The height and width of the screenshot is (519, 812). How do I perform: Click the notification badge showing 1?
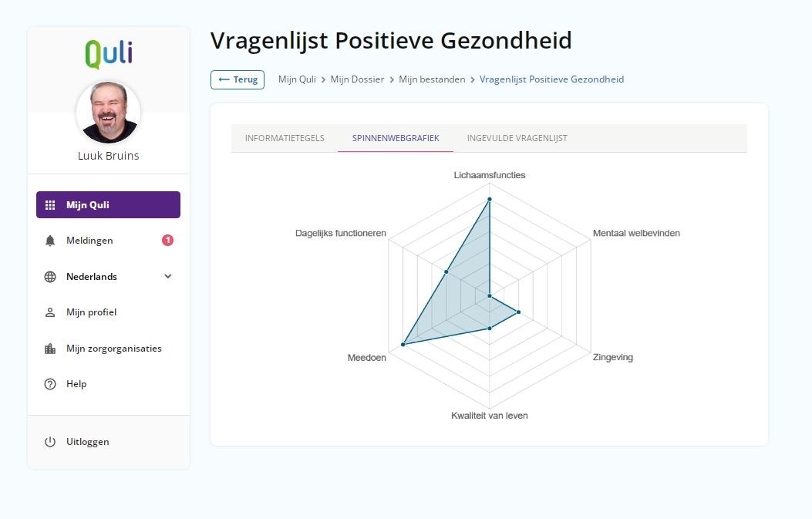pos(167,241)
